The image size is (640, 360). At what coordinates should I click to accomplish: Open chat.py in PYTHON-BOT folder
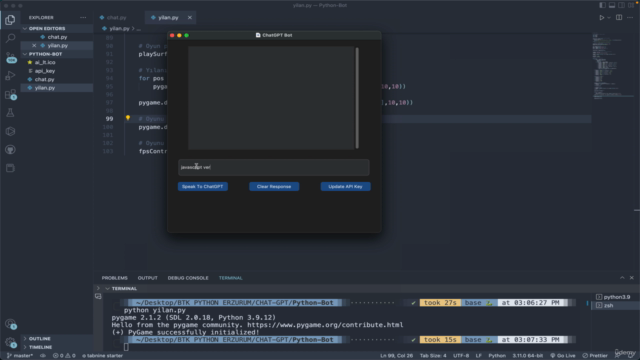coord(44,80)
